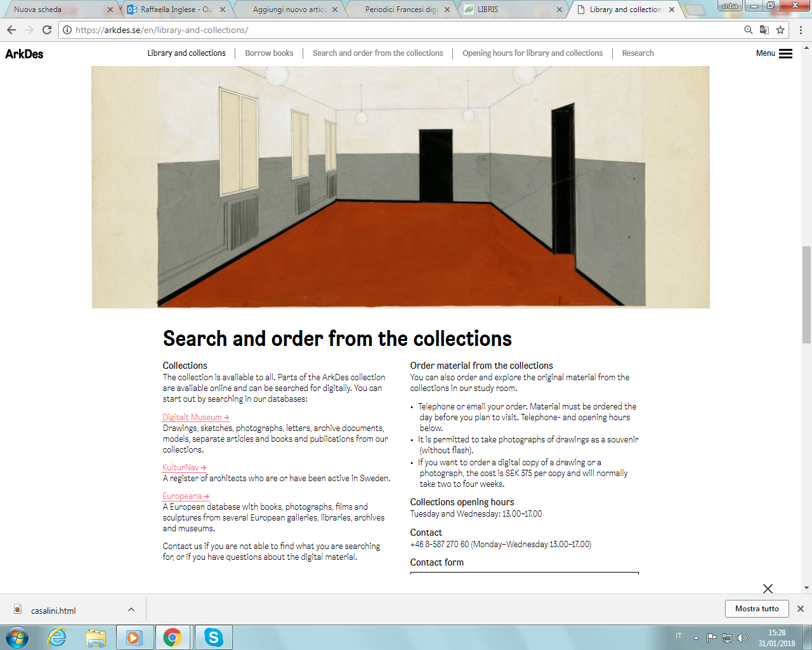Viewport: 812px width, 650px height.
Task: Open zoom magnifier icon in address bar
Action: [x=749, y=30]
